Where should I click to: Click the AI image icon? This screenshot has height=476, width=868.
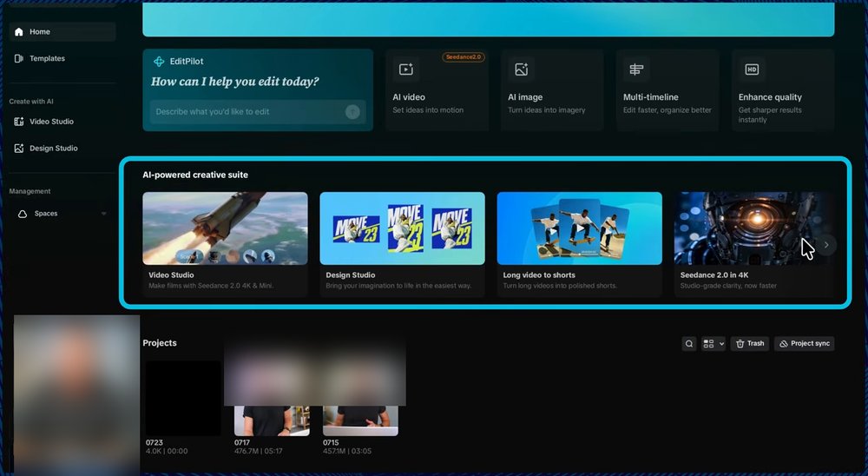tap(522, 69)
